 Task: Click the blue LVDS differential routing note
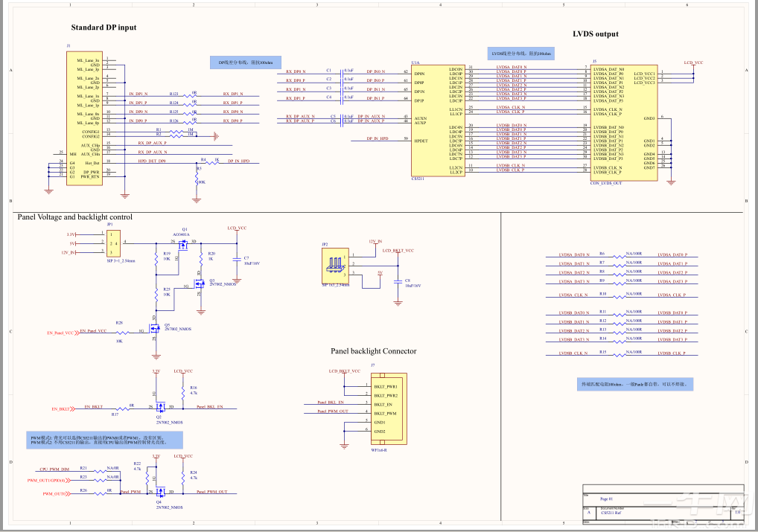[x=522, y=54]
